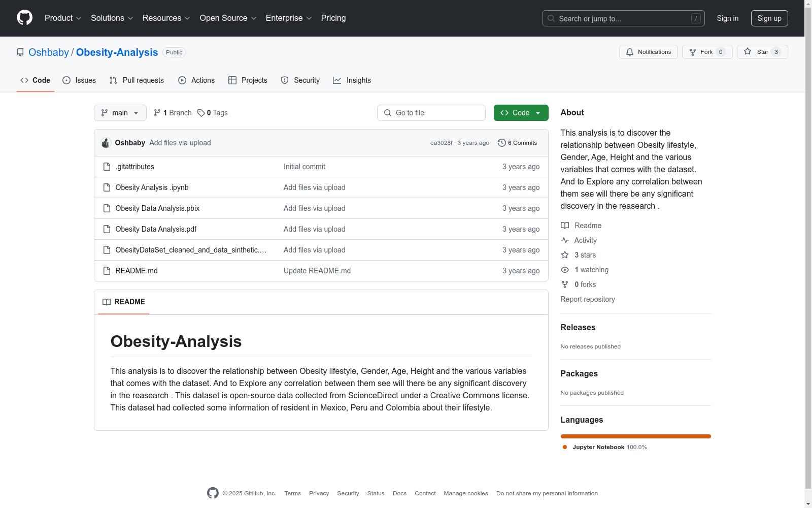
Task: Open the Activity link in About
Action: pyautogui.click(x=579, y=240)
